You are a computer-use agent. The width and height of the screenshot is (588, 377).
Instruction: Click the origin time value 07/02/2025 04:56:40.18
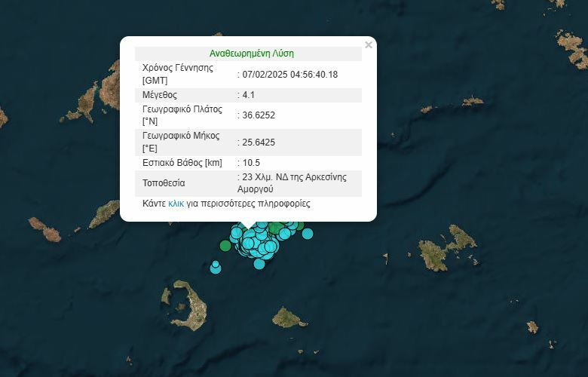pos(289,74)
